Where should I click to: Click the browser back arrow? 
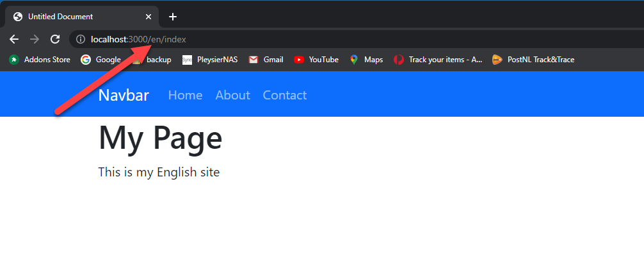pos(14,40)
